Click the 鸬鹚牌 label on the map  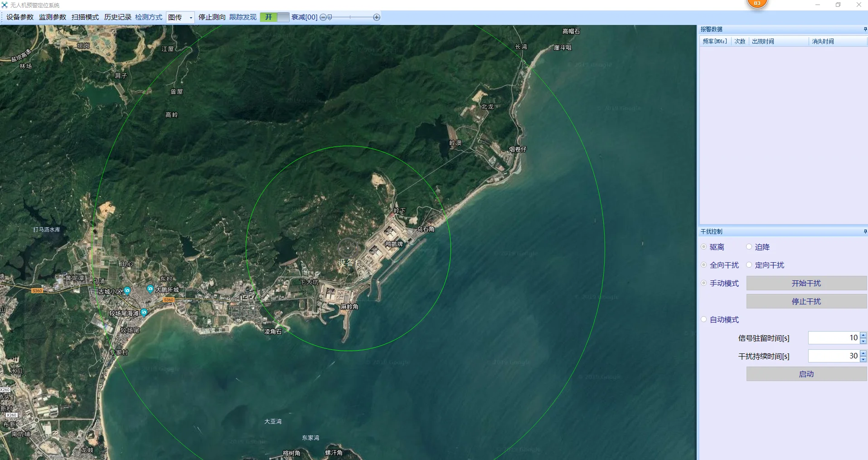click(394, 244)
